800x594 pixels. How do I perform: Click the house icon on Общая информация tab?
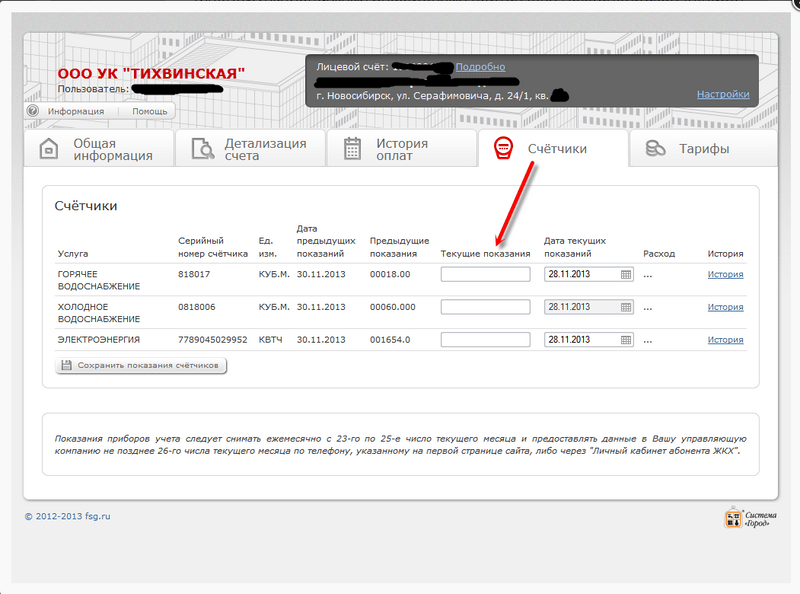[x=49, y=149]
